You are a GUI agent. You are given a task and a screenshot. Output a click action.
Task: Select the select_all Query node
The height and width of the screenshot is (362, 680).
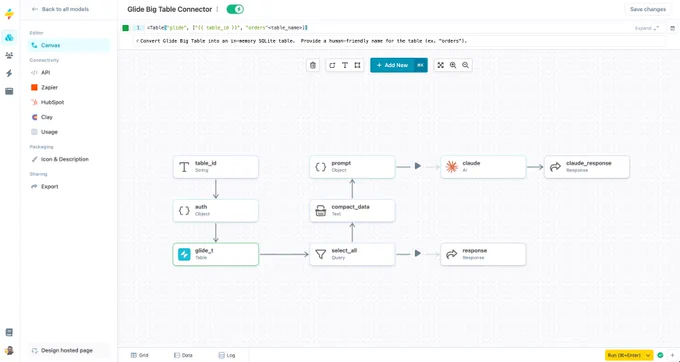[x=352, y=254]
